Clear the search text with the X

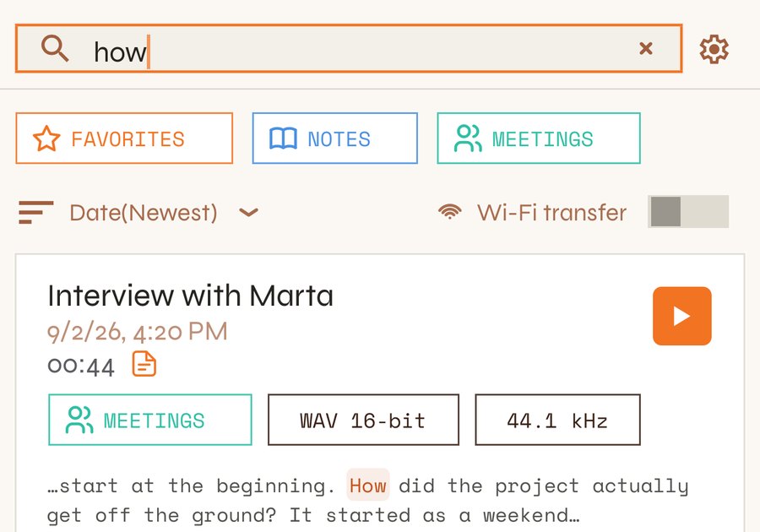pos(646,48)
